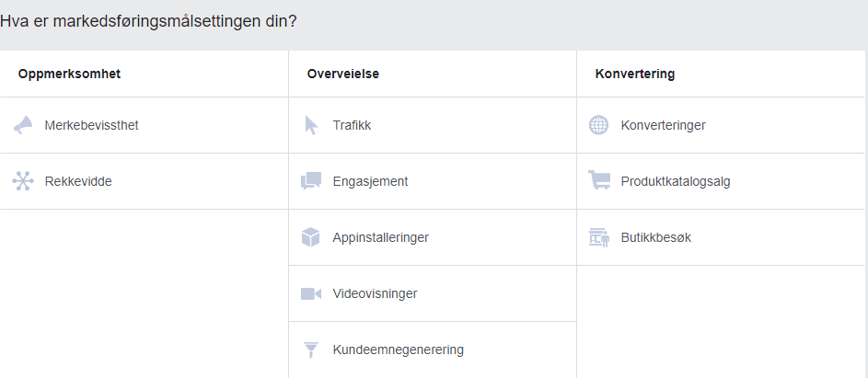This screenshot has width=868, height=378.
Task: Click the video camera icon for Videovisninger
Action: [311, 293]
